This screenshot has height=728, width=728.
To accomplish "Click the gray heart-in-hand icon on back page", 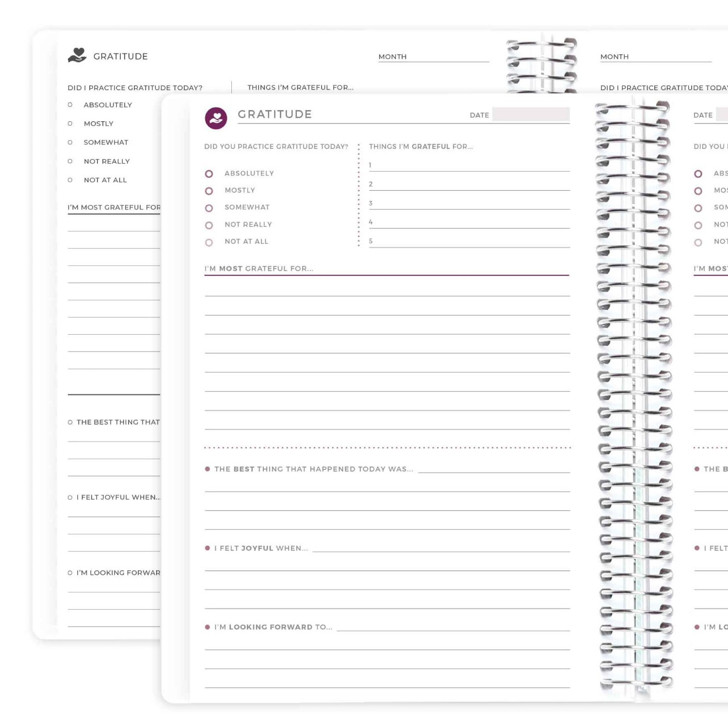I will click(x=77, y=55).
